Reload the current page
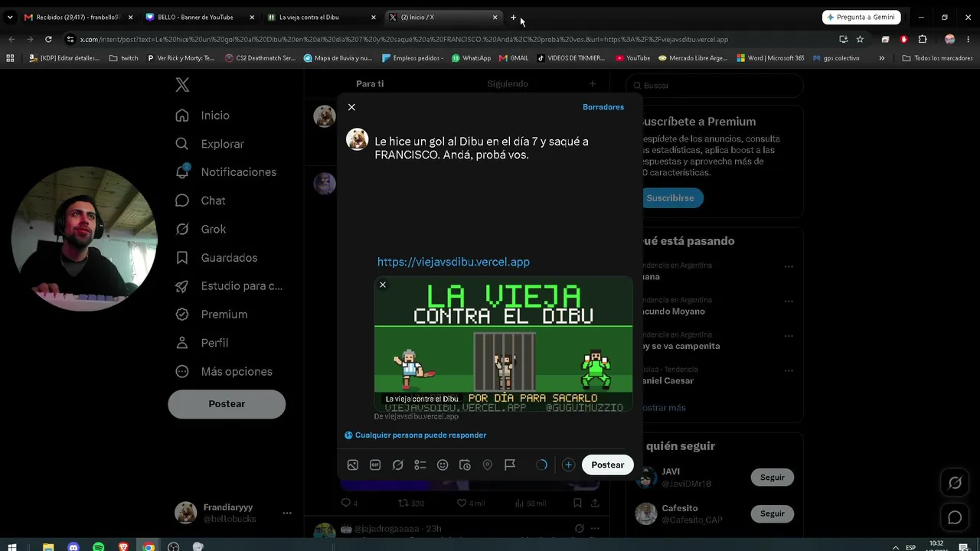The height and width of the screenshot is (551, 980). click(48, 39)
